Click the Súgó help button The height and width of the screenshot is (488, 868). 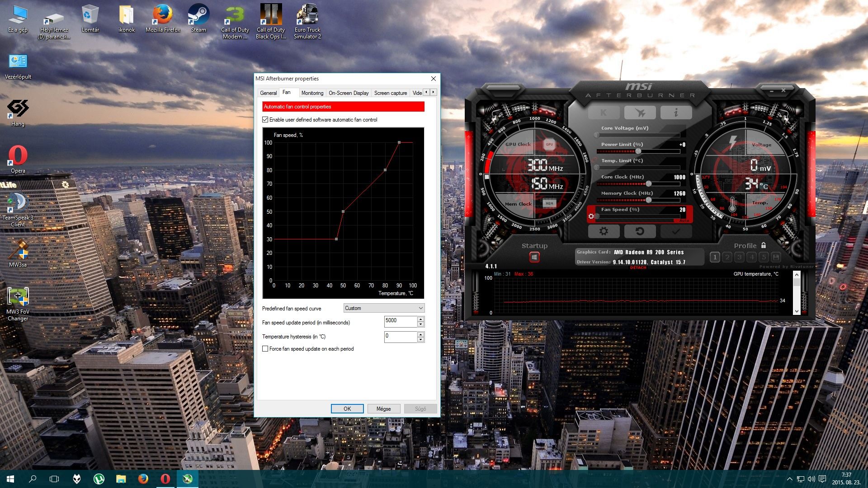420,409
